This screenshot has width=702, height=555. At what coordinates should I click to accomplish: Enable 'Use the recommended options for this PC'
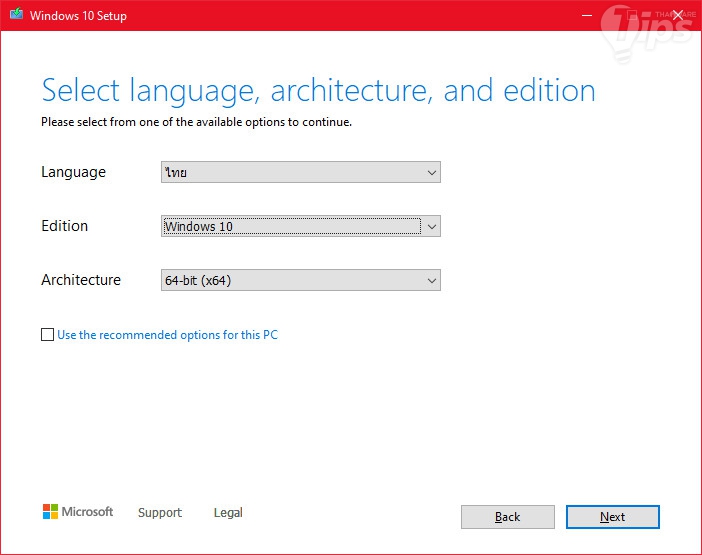[x=47, y=335]
